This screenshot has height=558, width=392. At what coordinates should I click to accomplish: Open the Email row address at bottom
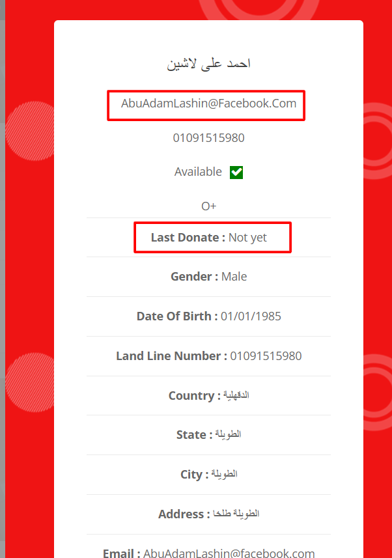pyautogui.click(x=229, y=553)
